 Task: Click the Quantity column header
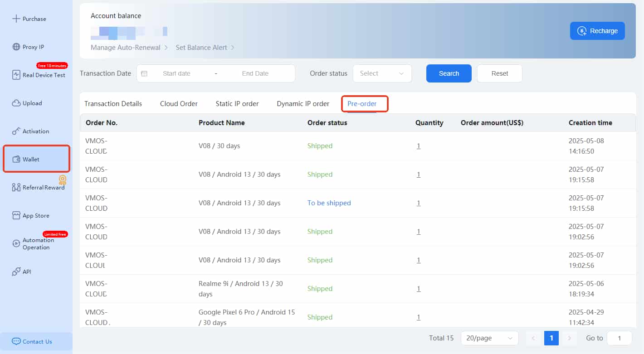pos(429,123)
